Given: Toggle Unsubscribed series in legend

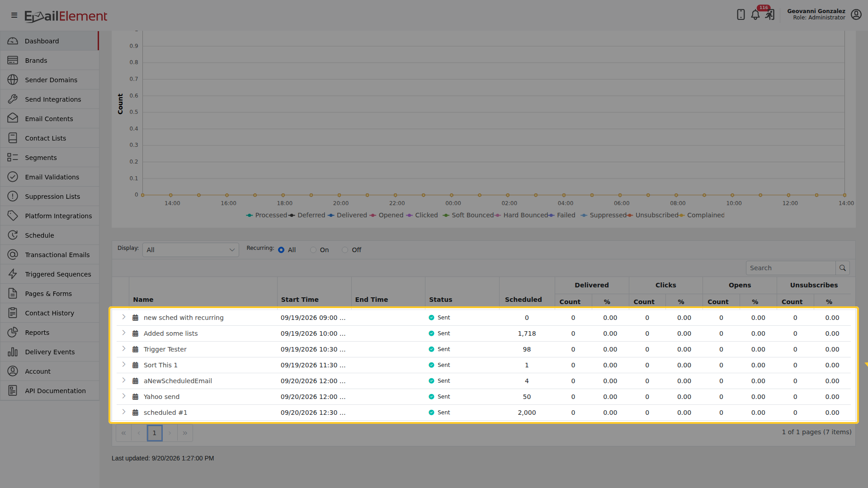Looking at the screenshot, I should pos(652,215).
